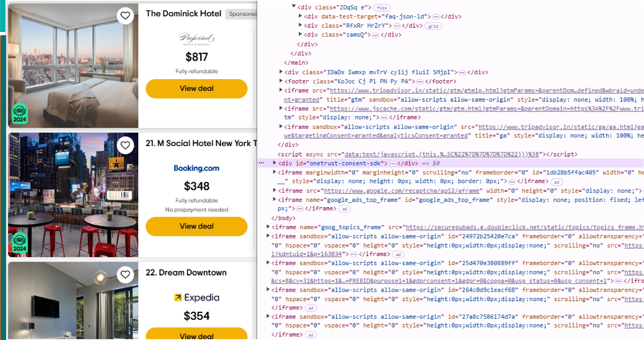The image size is (644, 340).
Task: Expand the faq-json-ld div node
Action: 300,16
